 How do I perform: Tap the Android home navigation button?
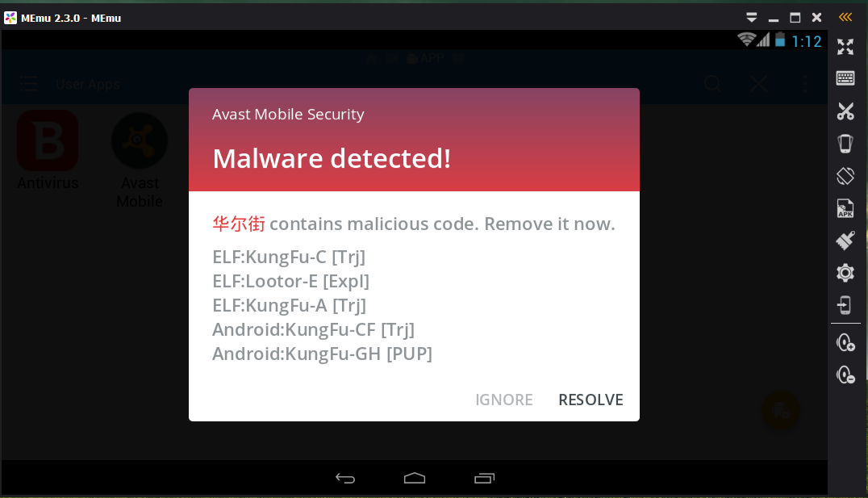(x=415, y=478)
